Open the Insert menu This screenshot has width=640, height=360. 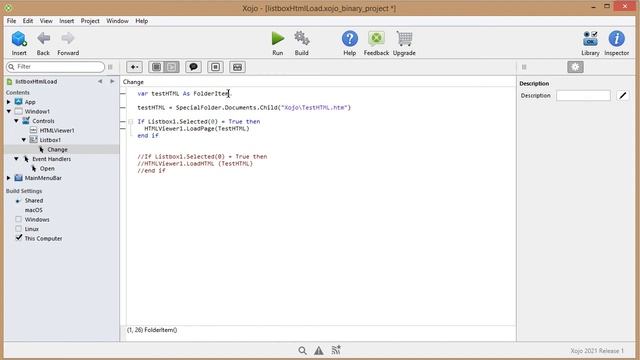(x=67, y=21)
